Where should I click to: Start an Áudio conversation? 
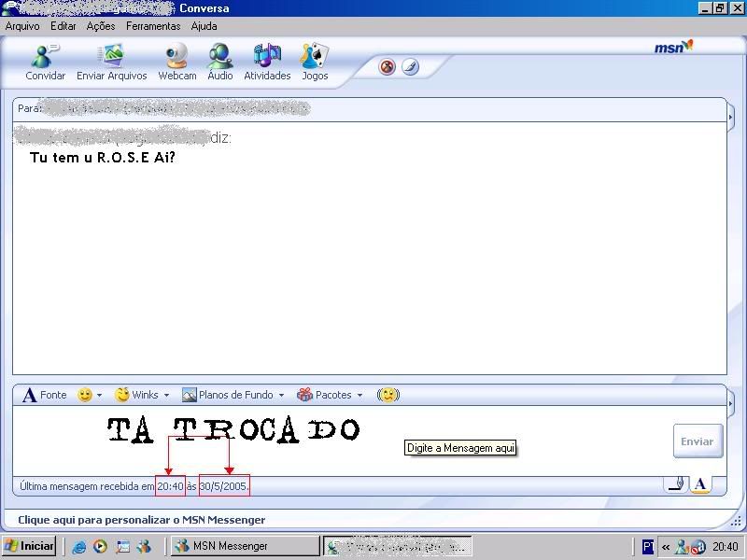(x=220, y=62)
